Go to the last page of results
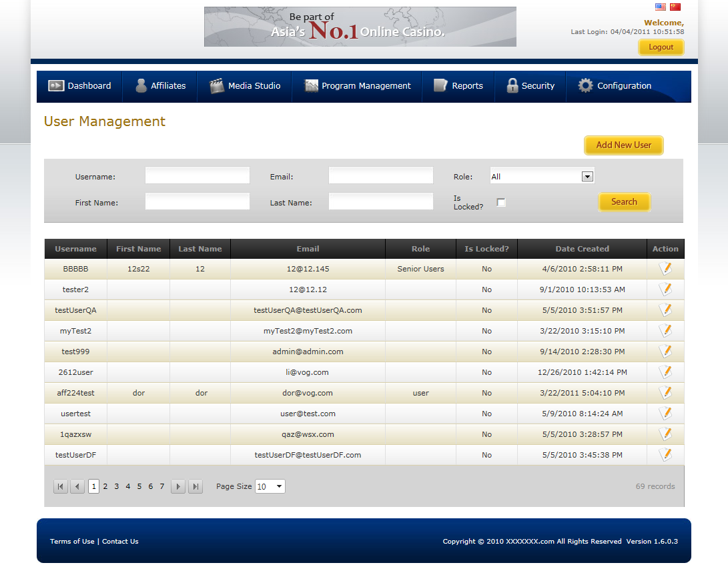This screenshot has height=569, width=728. (x=196, y=487)
